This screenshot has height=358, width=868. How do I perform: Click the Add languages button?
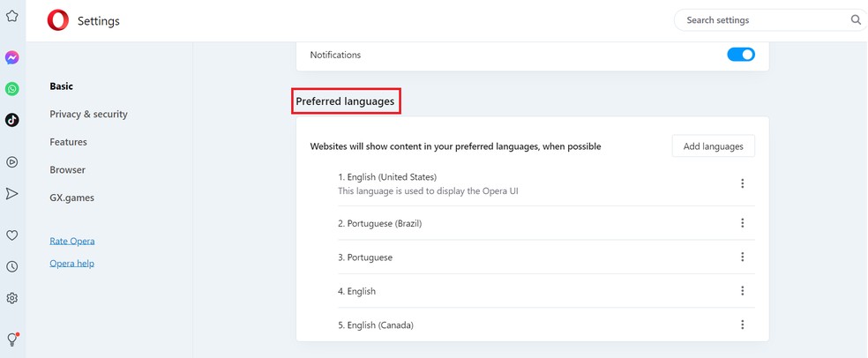point(713,146)
